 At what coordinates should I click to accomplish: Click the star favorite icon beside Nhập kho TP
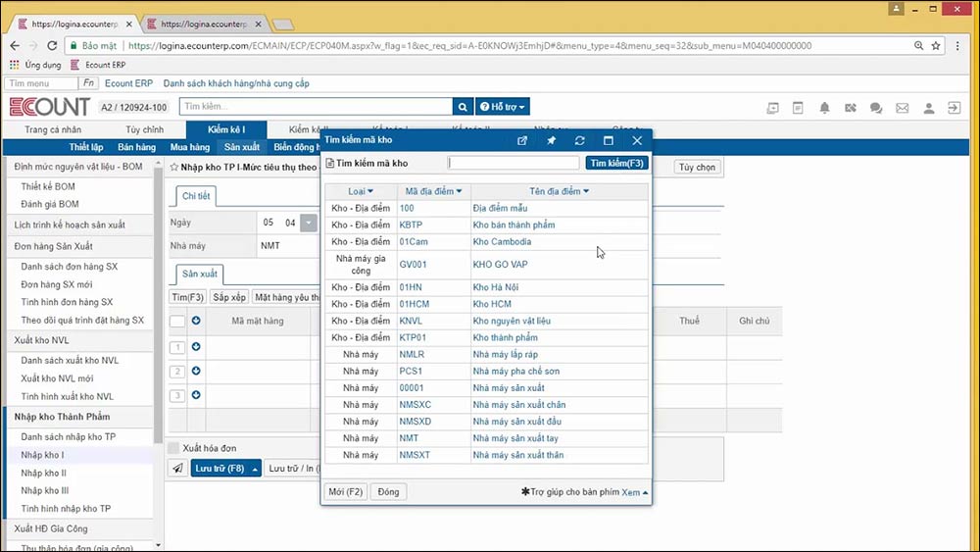(174, 167)
